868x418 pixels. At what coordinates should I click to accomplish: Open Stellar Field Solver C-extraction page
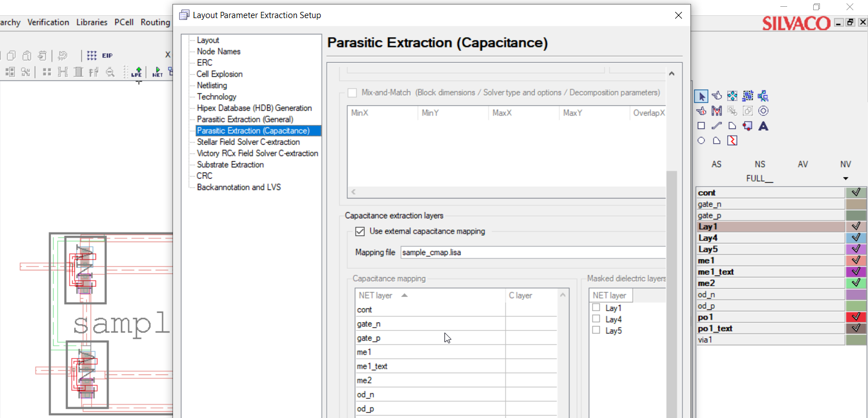248,142
